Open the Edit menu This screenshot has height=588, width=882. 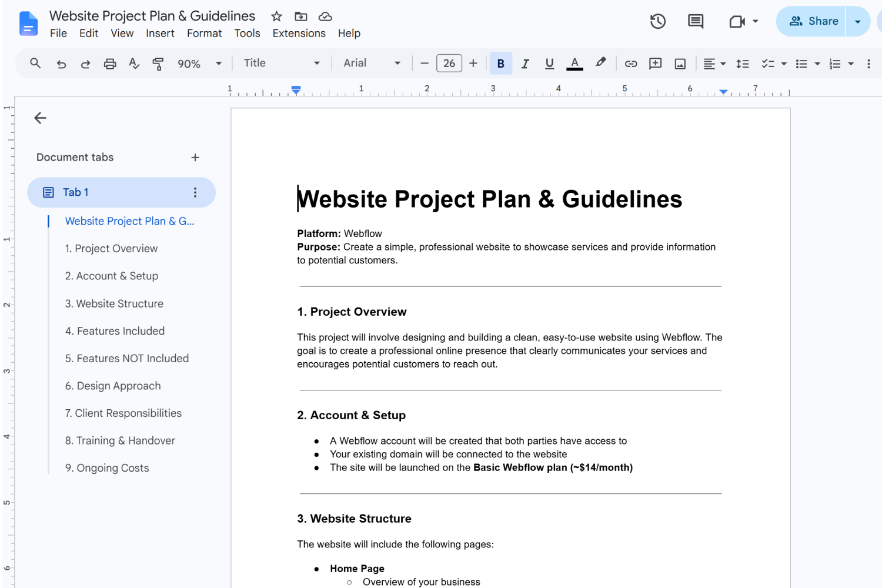click(89, 34)
